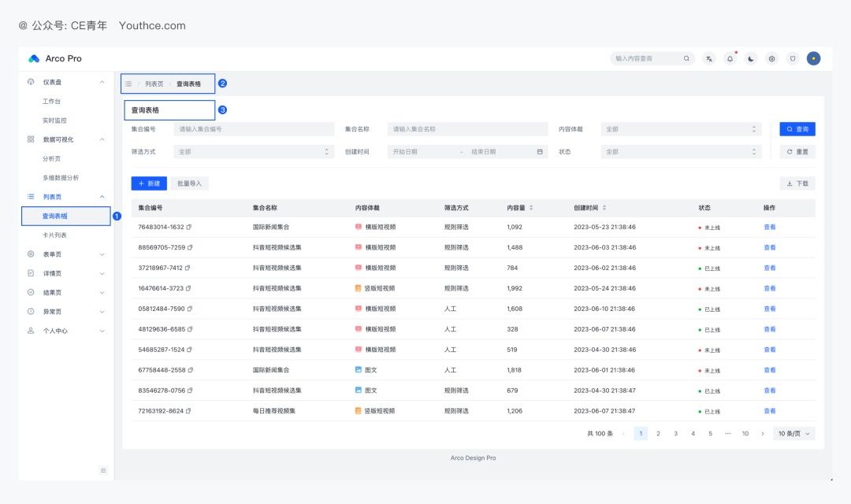Open the 10 条/页 page size dropdown

tap(794, 433)
